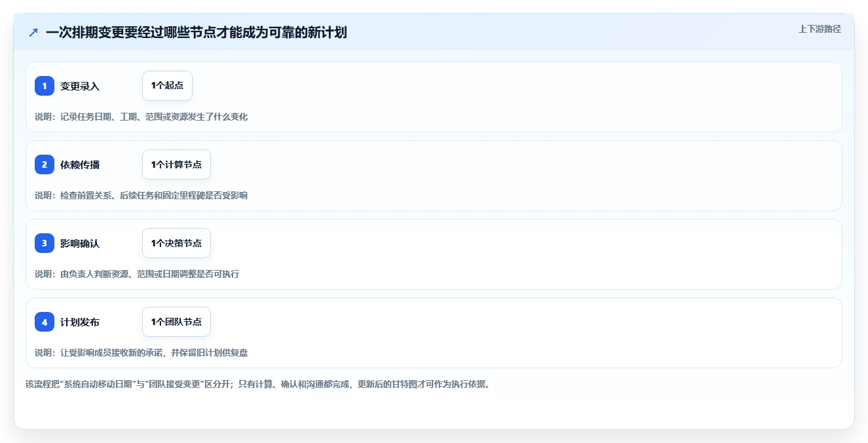Click the 依赖传播 step title
Viewport: 868px width, 443px height.
[x=80, y=164]
